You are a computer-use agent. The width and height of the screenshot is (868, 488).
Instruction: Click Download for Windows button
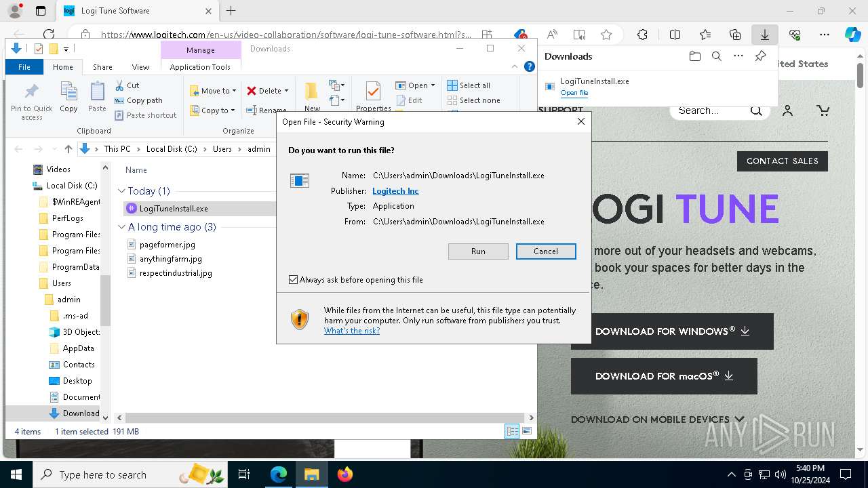(672, 331)
